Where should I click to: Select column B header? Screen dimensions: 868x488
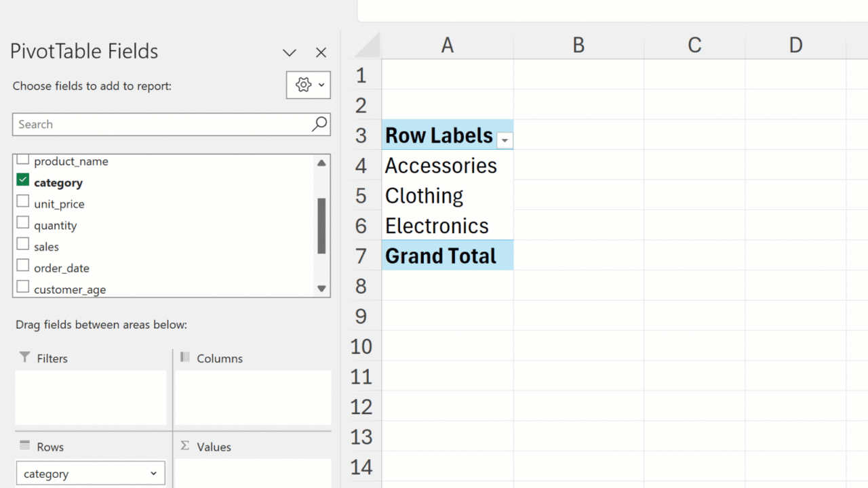click(578, 45)
